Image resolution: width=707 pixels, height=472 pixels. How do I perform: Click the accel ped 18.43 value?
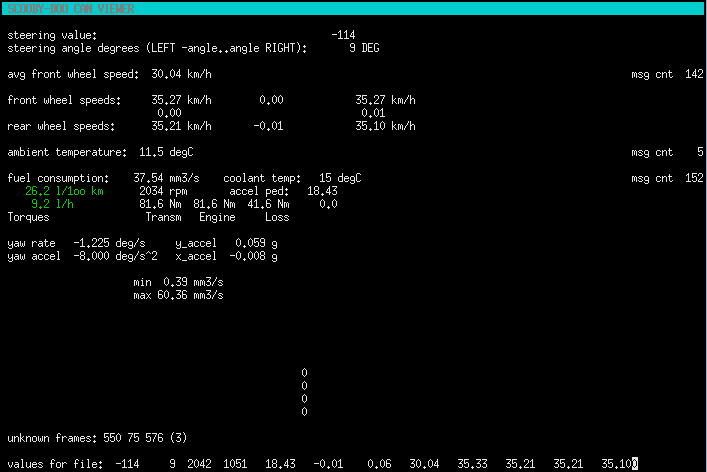[x=322, y=191]
